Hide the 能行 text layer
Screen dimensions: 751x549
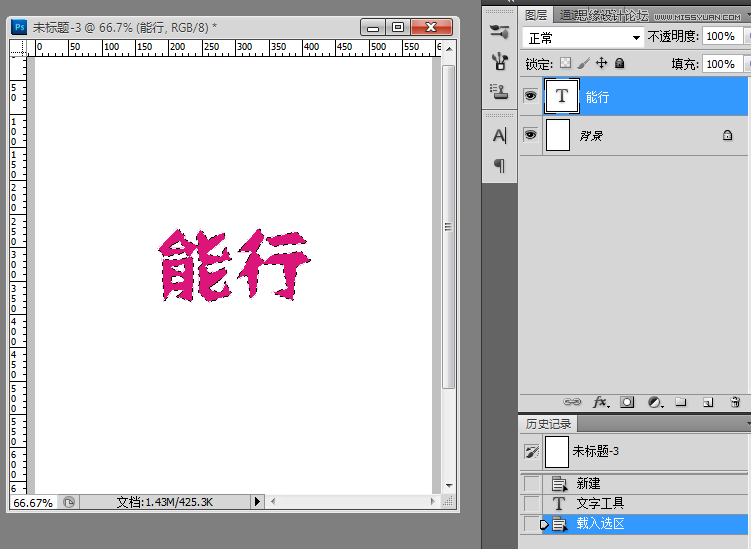[x=530, y=96]
